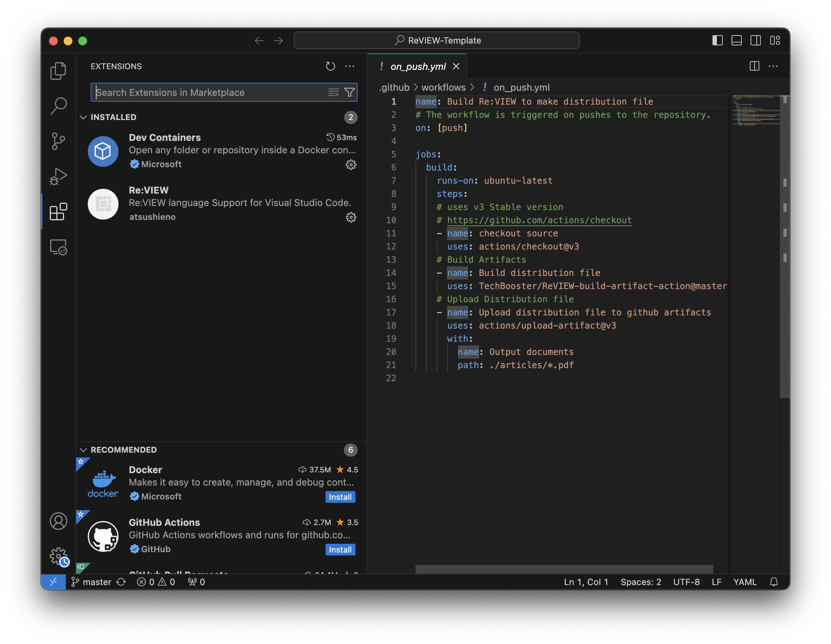Click the Search Extensions in Marketplace field

(209, 93)
